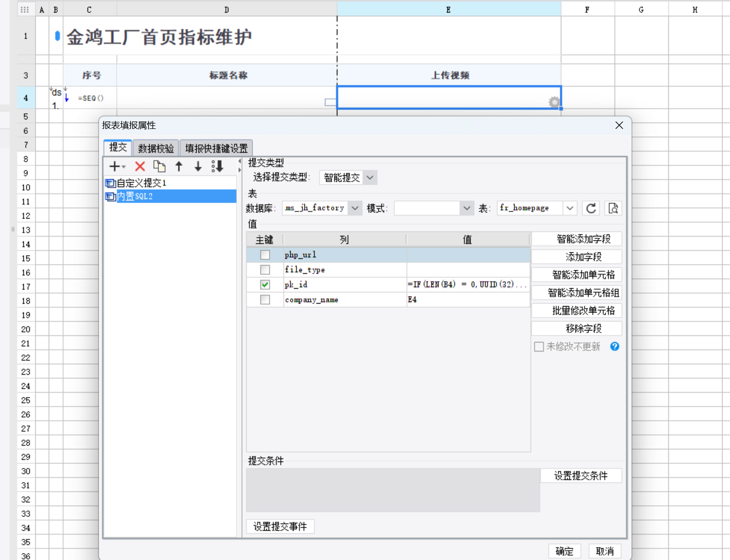Close the 报表填报属性 dialog
This screenshot has height=560, width=730.
619,125
